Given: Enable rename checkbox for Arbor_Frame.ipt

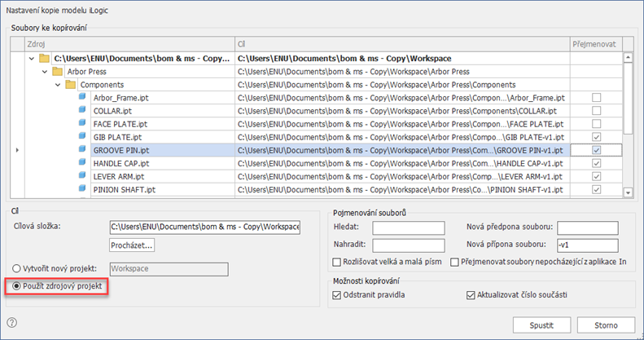Looking at the screenshot, I should 597,98.
